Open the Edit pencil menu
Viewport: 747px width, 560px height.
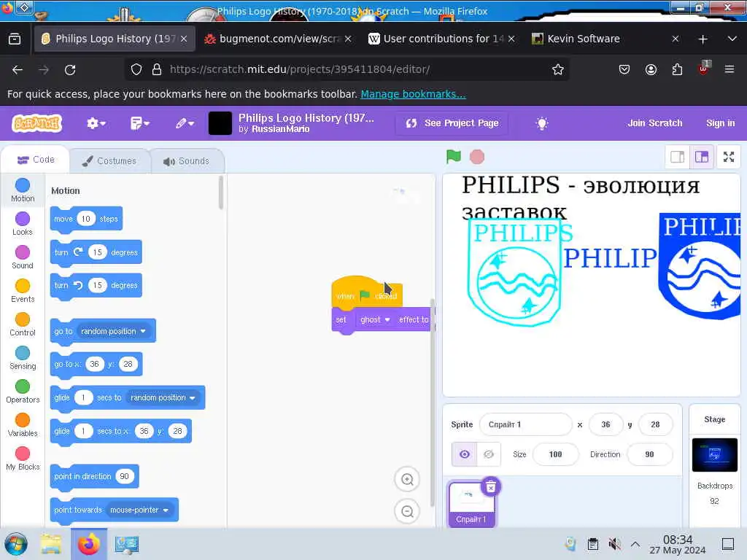point(185,123)
